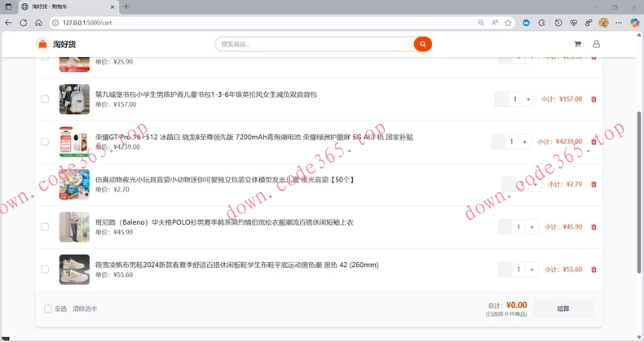
Task: Check the 全选 select-all checkbox
Action: [47, 309]
